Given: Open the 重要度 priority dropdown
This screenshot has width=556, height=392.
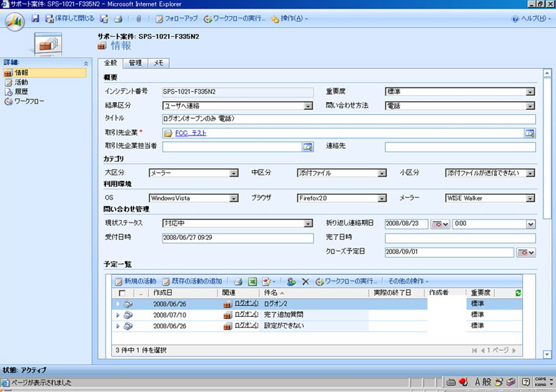Looking at the screenshot, I should 530,92.
